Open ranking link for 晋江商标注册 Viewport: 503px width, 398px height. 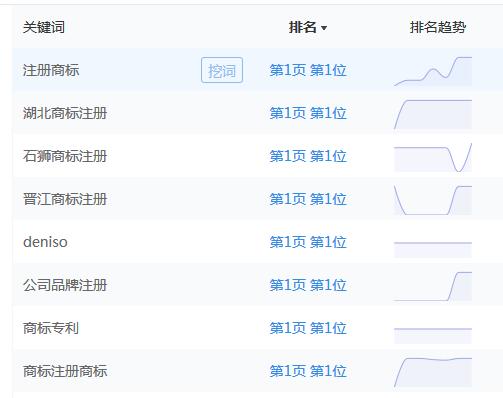(308, 199)
